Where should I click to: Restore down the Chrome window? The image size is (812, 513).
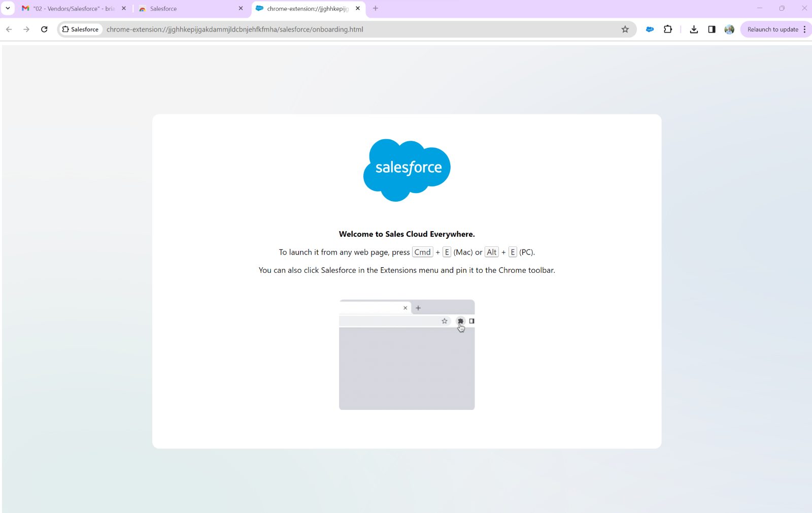[x=782, y=8]
